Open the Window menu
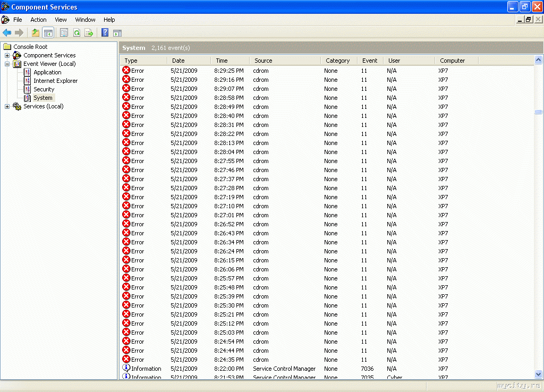 click(85, 20)
